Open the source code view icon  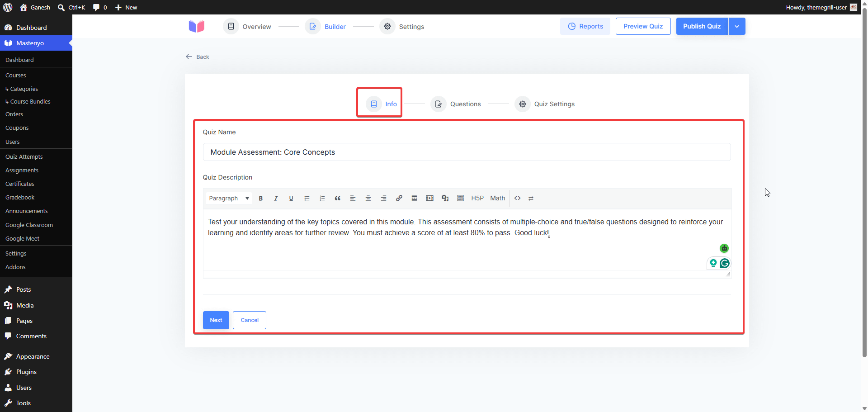pos(517,198)
